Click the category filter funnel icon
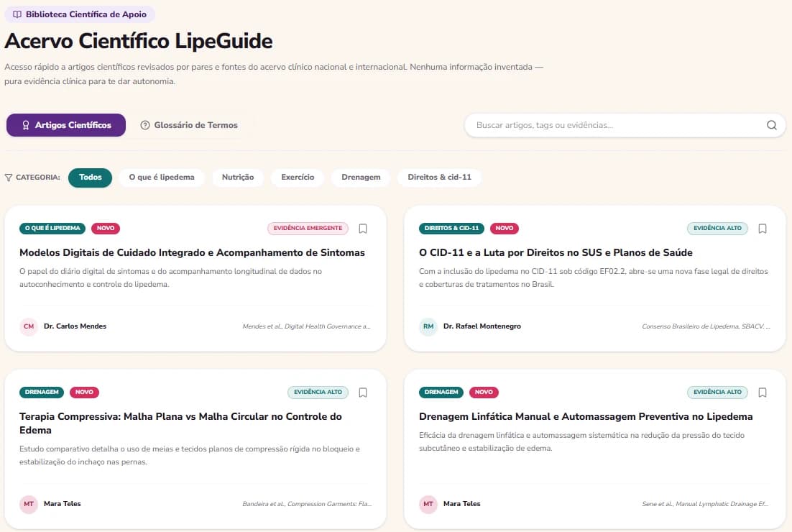 (x=9, y=178)
